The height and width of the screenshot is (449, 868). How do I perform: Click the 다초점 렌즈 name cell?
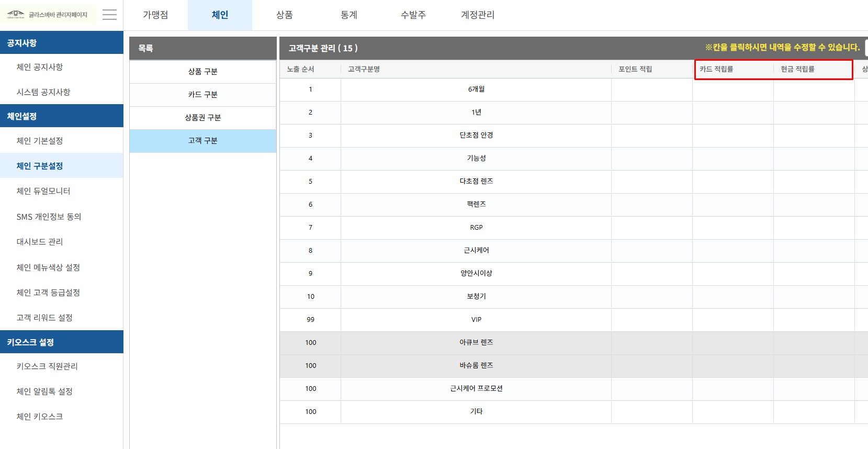tap(476, 182)
